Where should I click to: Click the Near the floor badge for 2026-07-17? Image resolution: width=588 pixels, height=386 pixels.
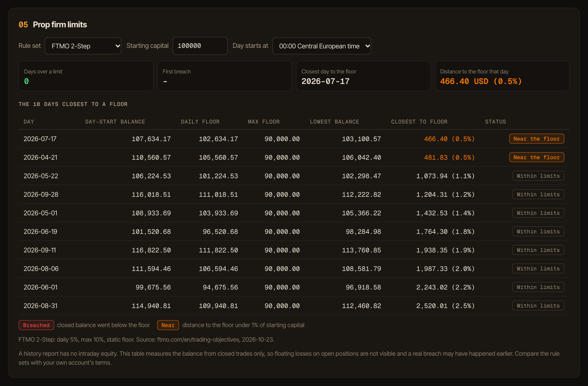pyautogui.click(x=537, y=139)
